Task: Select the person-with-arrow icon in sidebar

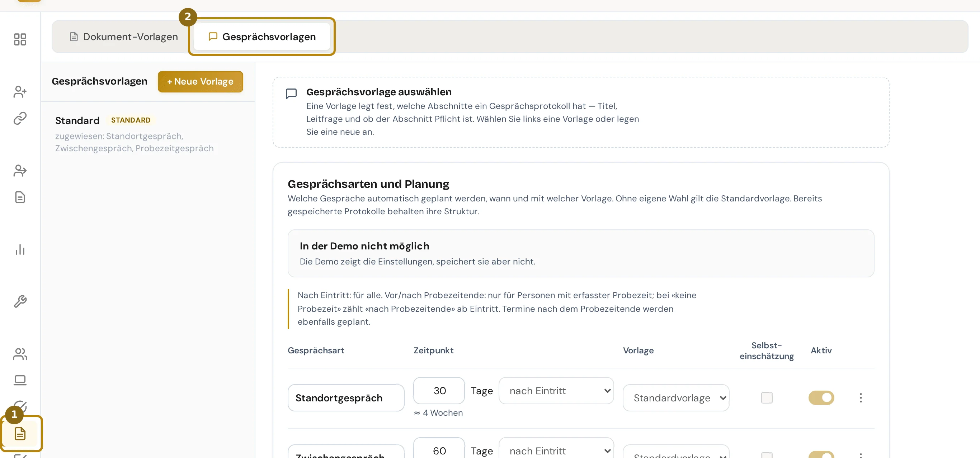Action: 20,171
